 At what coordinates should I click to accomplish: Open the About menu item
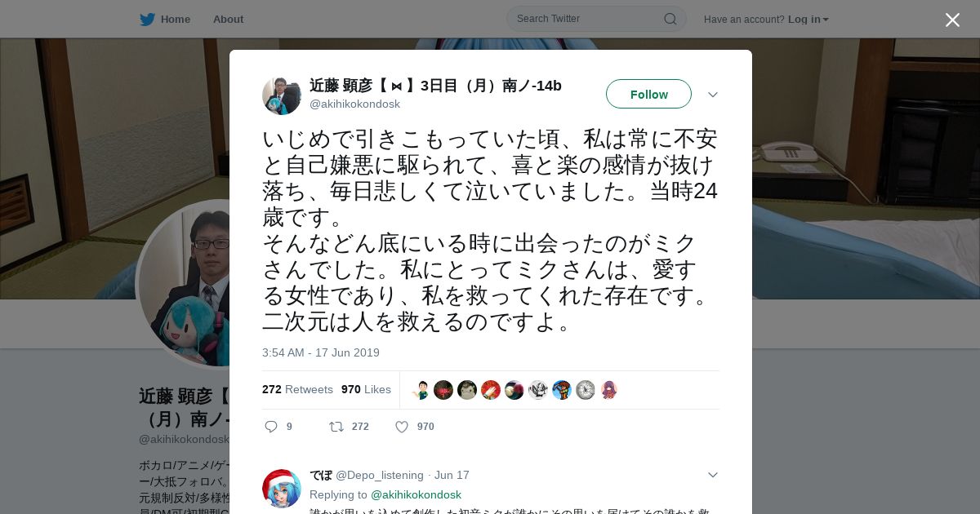[x=228, y=20]
